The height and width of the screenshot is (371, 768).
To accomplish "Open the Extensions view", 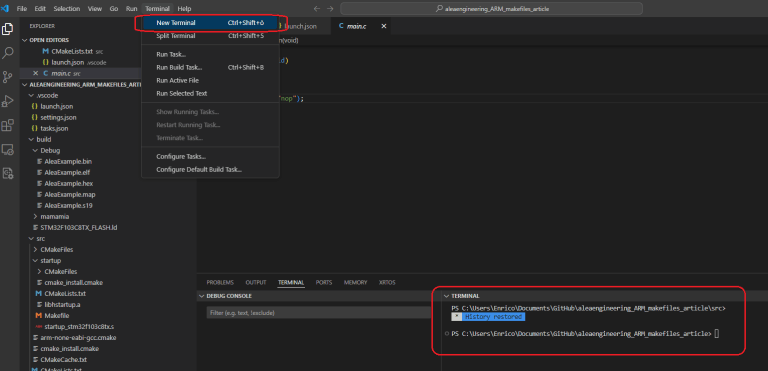I will (7, 125).
